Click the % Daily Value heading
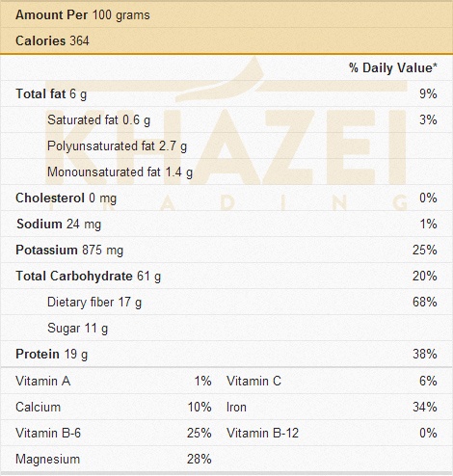Viewport: 453px width, 476px height. [393, 67]
